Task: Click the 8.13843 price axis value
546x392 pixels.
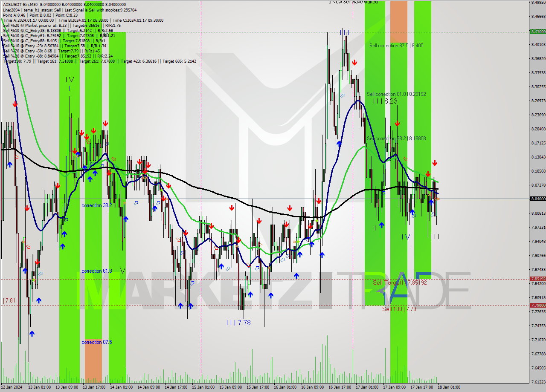Action: coord(538,157)
